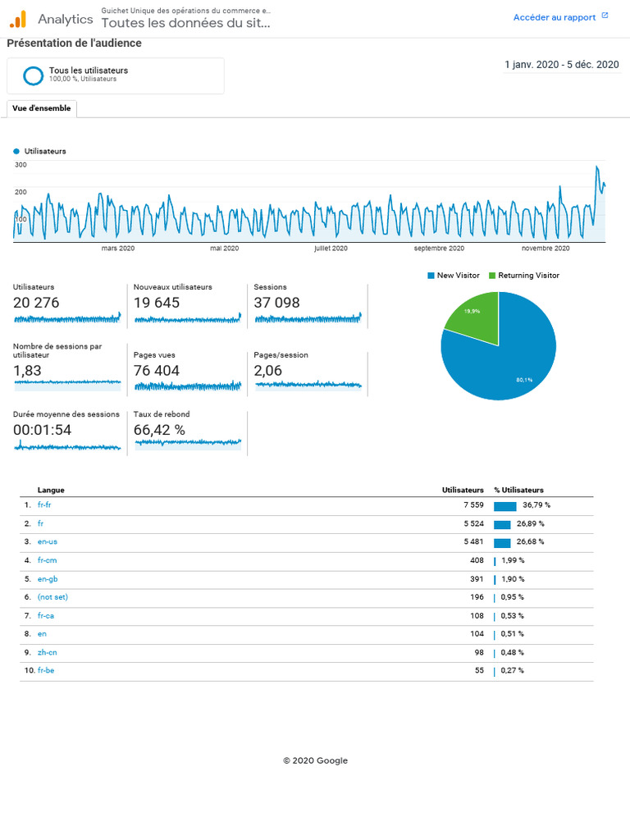This screenshot has height=840, width=630.
Task: Select the Vue d'ensemble tab
Action: click(42, 108)
